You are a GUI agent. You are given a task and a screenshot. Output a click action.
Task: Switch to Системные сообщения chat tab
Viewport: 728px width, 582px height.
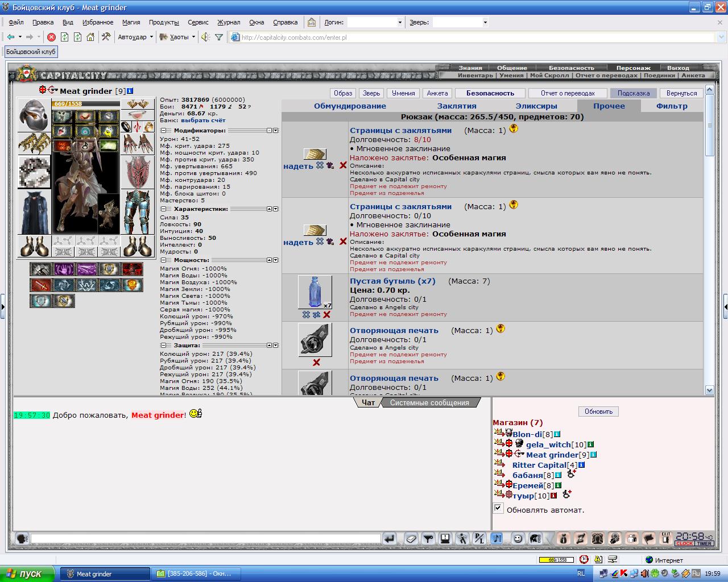pos(429,402)
